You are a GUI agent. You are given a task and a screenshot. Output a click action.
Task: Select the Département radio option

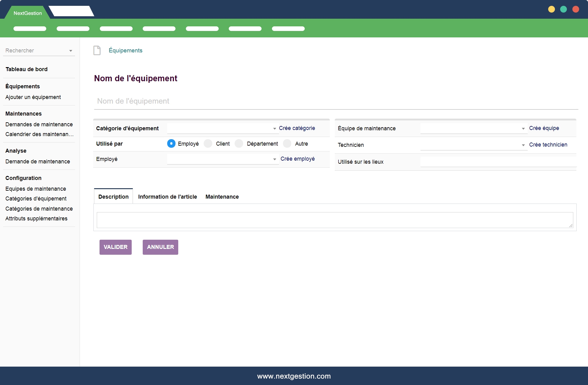click(x=239, y=143)
